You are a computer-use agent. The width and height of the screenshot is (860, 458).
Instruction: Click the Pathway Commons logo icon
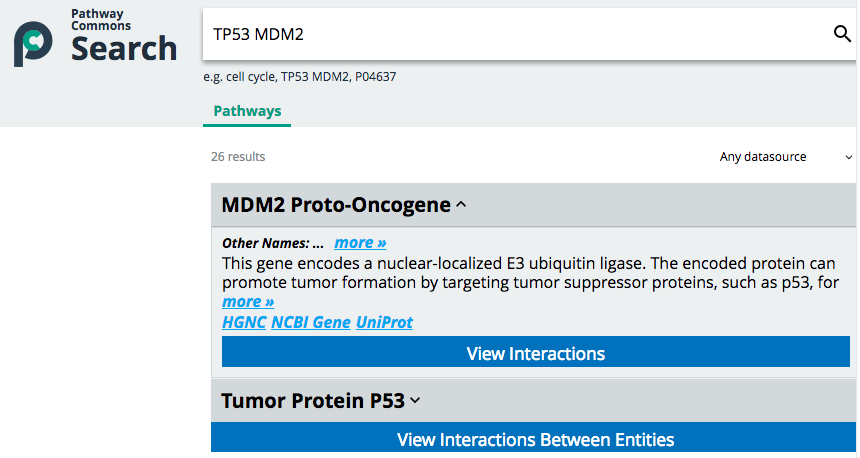(x=33, y=45)
